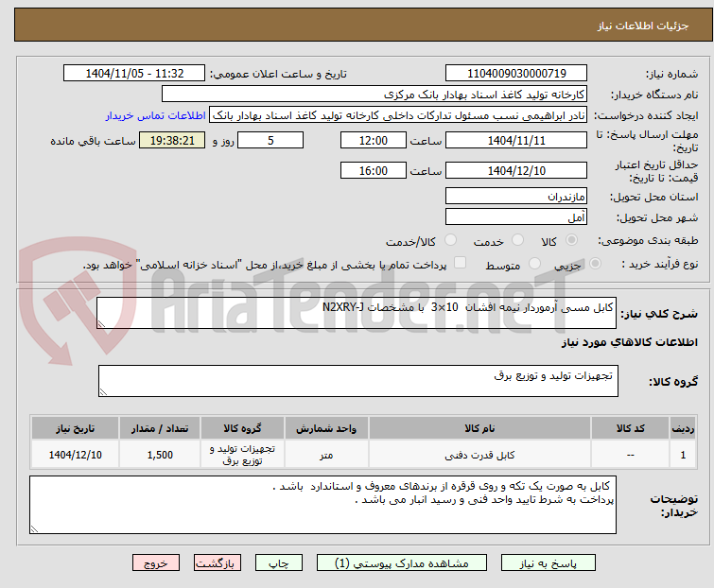This screenshot has width=714, height=588.
Task: Click the نام کالا column header
Action: 479,428
